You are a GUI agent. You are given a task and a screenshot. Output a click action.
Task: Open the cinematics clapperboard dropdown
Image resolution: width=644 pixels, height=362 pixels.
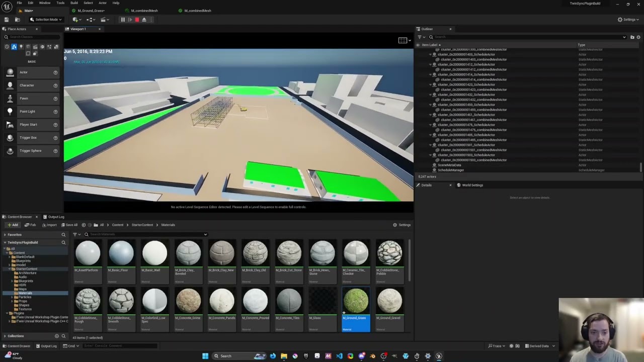click(x=105, y=20)
